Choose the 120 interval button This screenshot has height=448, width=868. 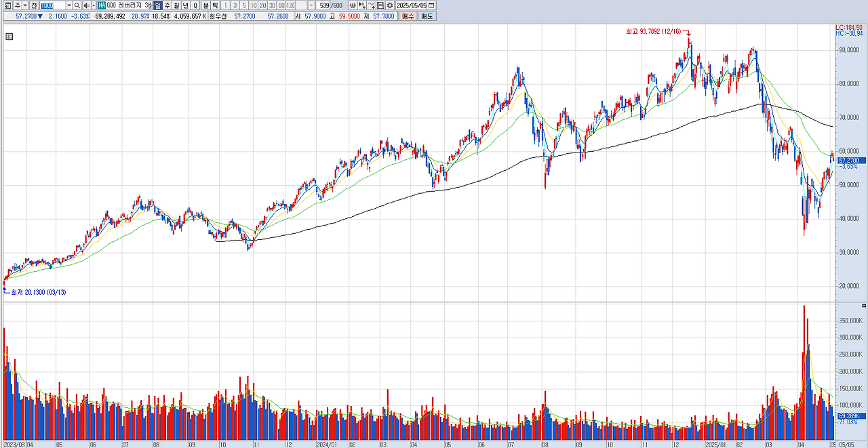[x=291, y=5]
